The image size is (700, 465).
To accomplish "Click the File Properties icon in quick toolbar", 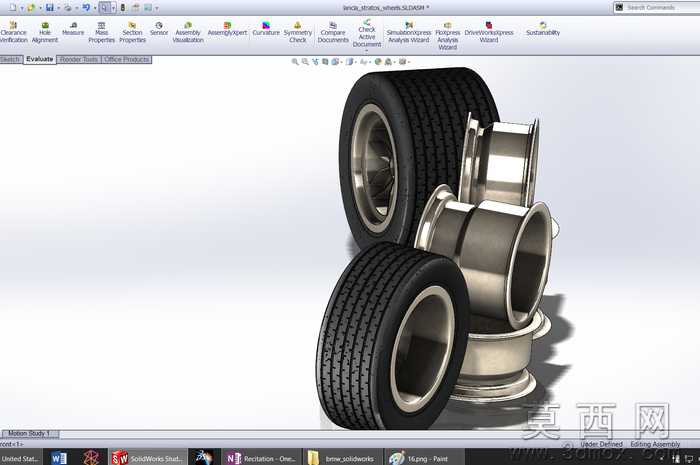I will coord(135,8).
